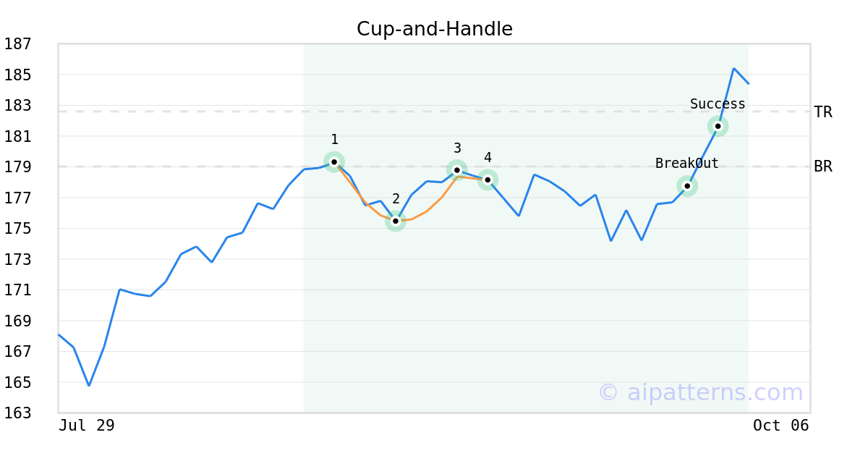Click the price line's highest peak near 185
The height and width of the screenshot is (456, 868).
click(734, 69)
